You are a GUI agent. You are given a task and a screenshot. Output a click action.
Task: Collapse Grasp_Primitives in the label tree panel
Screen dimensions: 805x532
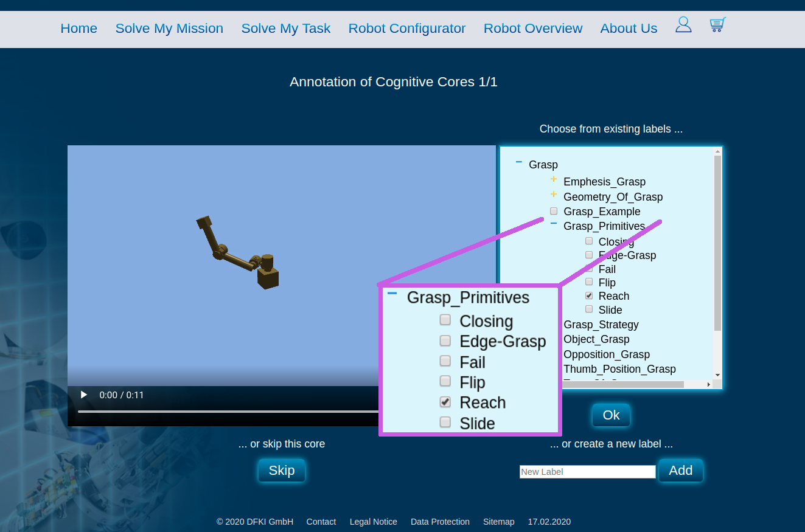[x=554, y=224]
